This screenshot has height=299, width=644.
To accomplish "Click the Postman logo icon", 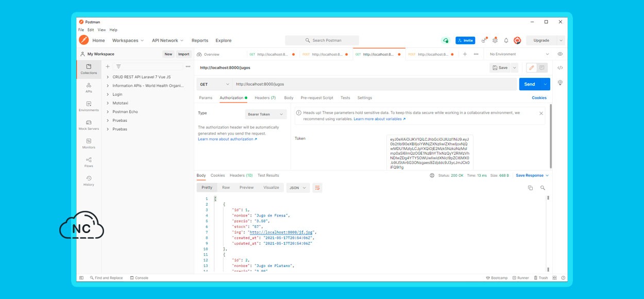I will point(83,40).
